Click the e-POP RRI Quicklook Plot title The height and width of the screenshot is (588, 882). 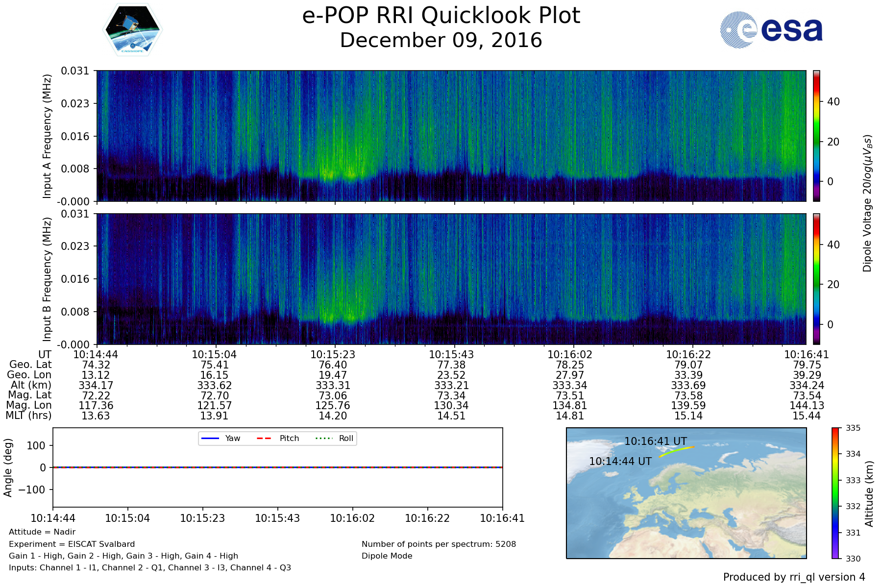point(441,16)
